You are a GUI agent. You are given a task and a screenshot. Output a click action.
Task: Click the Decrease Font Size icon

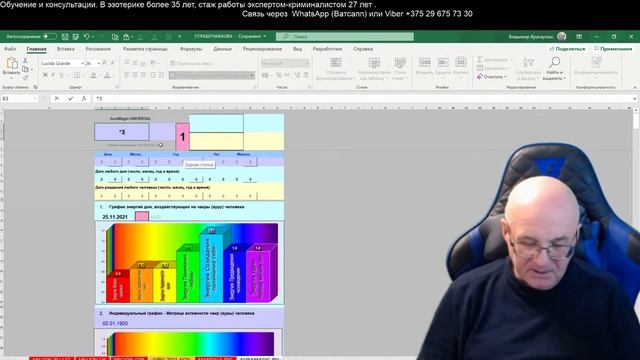click(113, 63)
